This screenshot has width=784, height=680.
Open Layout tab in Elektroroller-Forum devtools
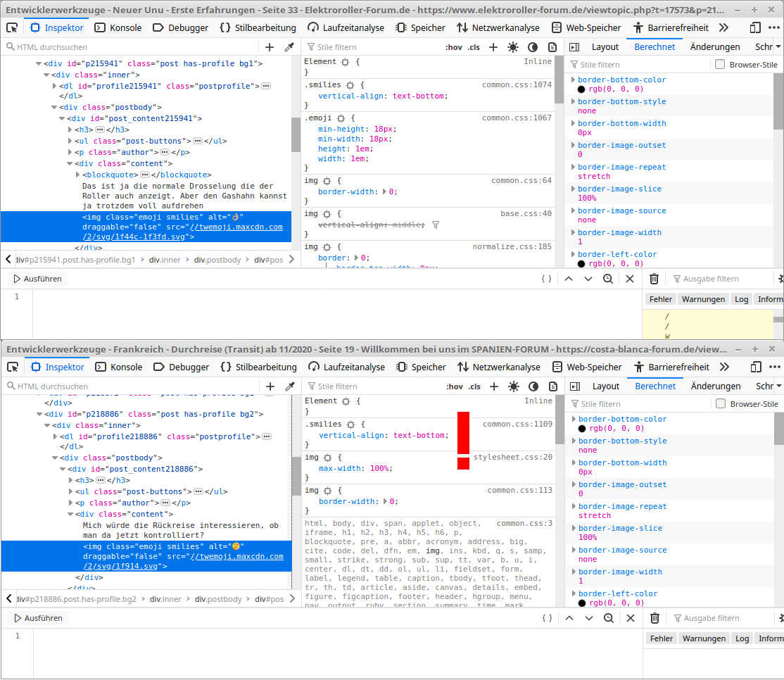coord(605,47)
